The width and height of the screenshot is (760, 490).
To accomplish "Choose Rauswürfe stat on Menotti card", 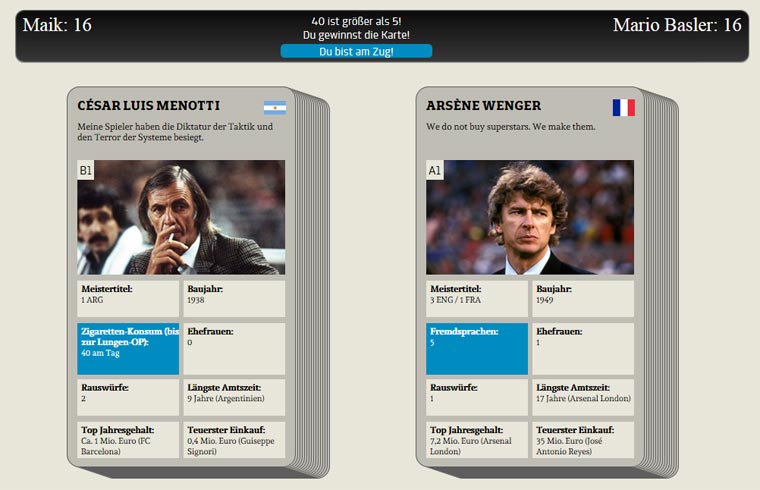I will [x=128, y=397].
